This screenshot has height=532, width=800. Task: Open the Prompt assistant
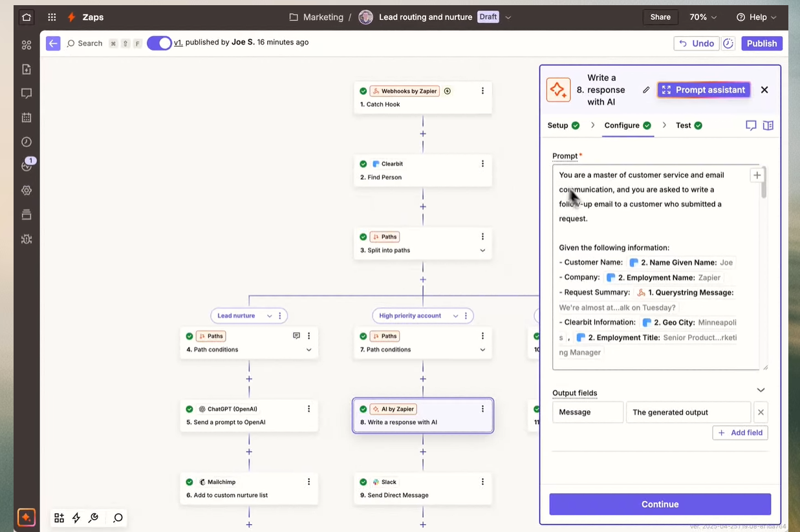pyautogui.click(x=704, y=90)
